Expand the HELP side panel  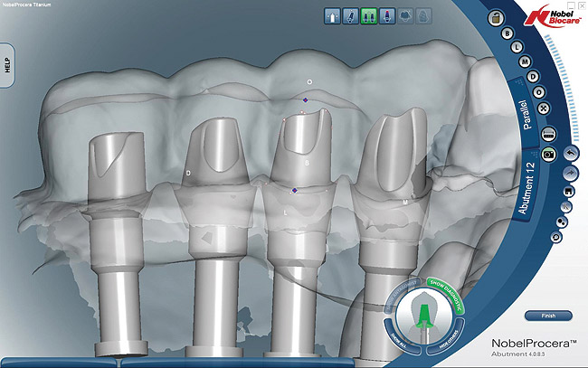click(x=8, y=65)
